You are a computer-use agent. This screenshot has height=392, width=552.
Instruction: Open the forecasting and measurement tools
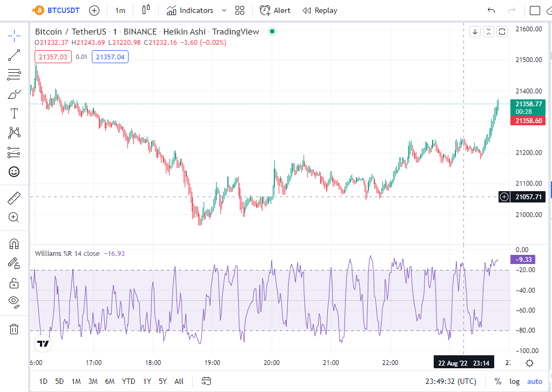14,152
